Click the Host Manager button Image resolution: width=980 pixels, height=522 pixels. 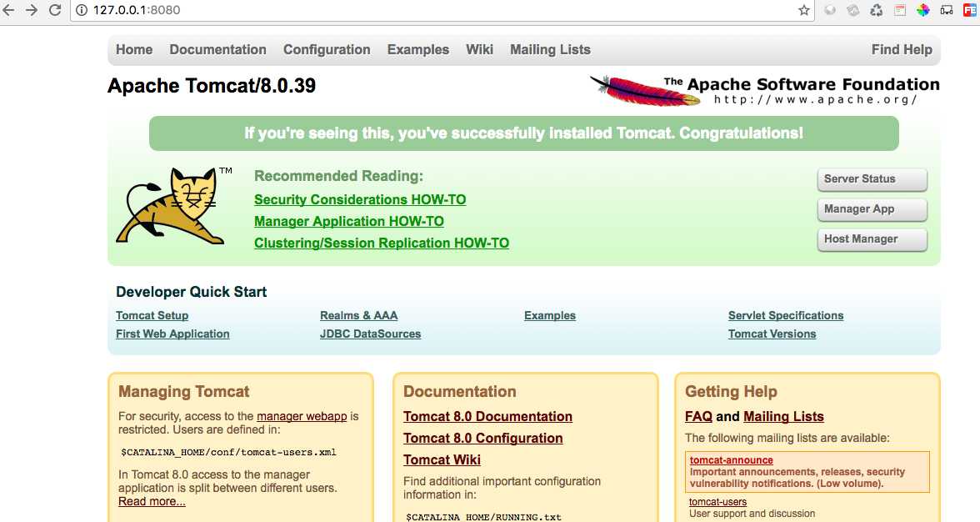872,239
